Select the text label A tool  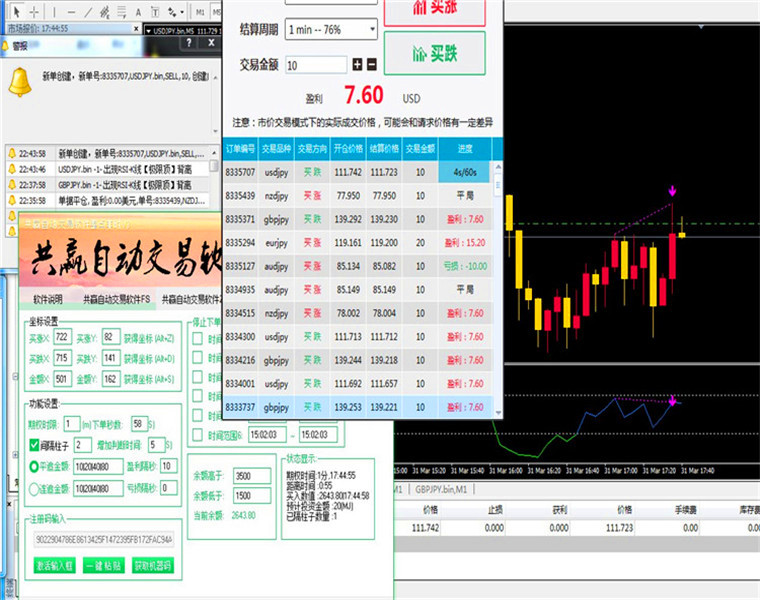[x=138, y=12]
